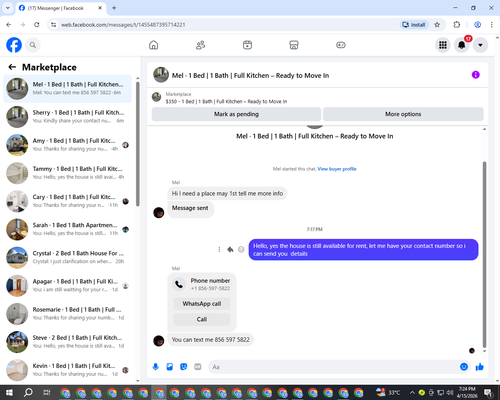500x400 pixels.
Task: Click Mark as pending button
Action: 236,114
